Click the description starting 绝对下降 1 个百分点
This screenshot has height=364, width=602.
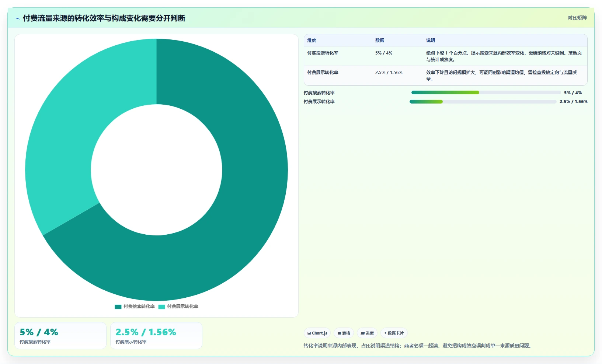click(504, 56)
